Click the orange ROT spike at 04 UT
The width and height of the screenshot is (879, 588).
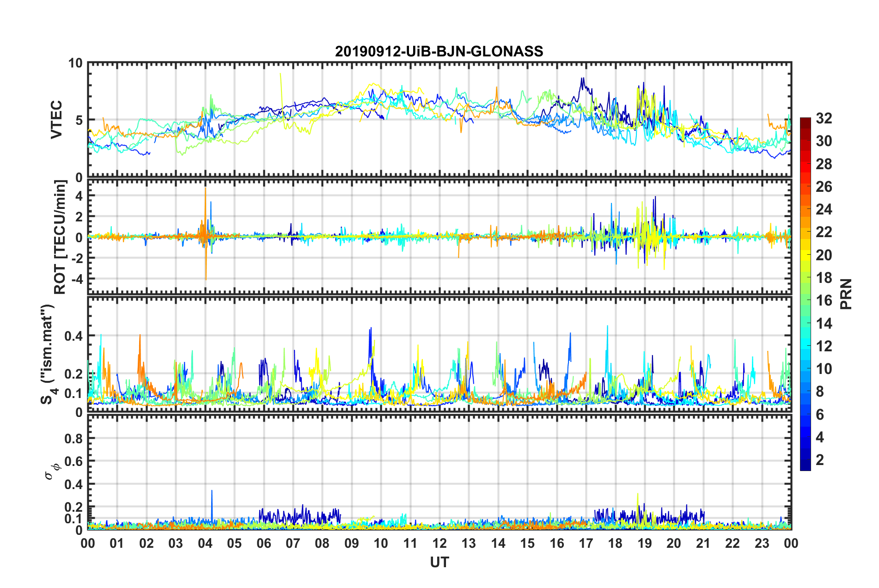[206, 233]
